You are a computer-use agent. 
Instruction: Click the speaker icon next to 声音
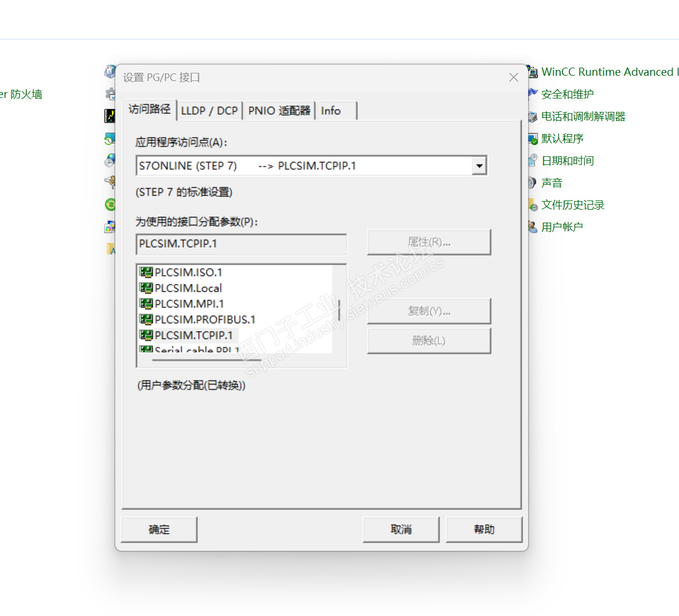532,182
